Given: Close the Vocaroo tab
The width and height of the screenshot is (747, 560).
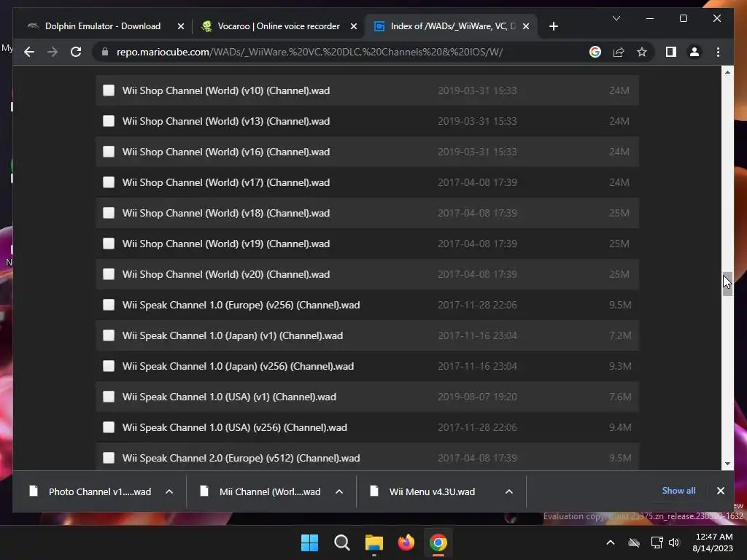Looking at the screenshot, I should [354, 27].
